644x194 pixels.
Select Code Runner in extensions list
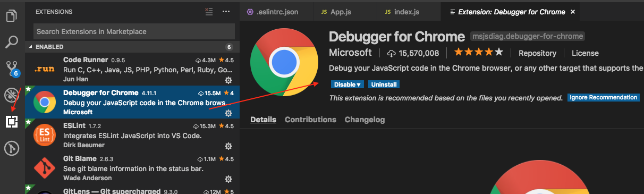click(x=132, y=70)
